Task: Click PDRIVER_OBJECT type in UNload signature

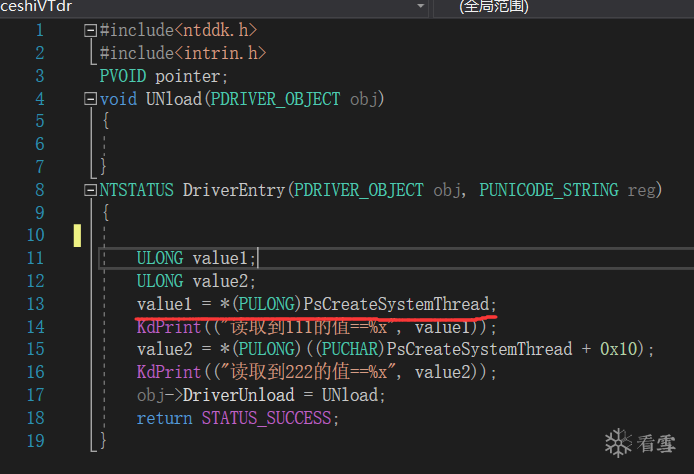Action: pos(275,99)
